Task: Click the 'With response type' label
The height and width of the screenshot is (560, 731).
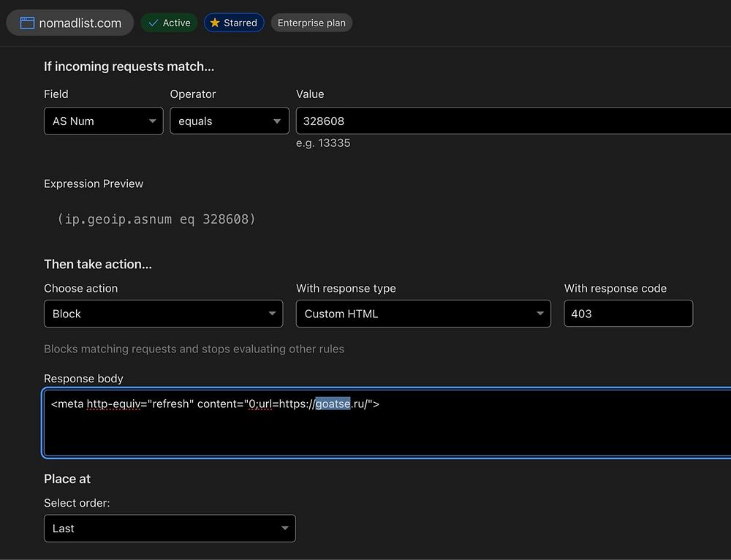Action: (346, 288)
